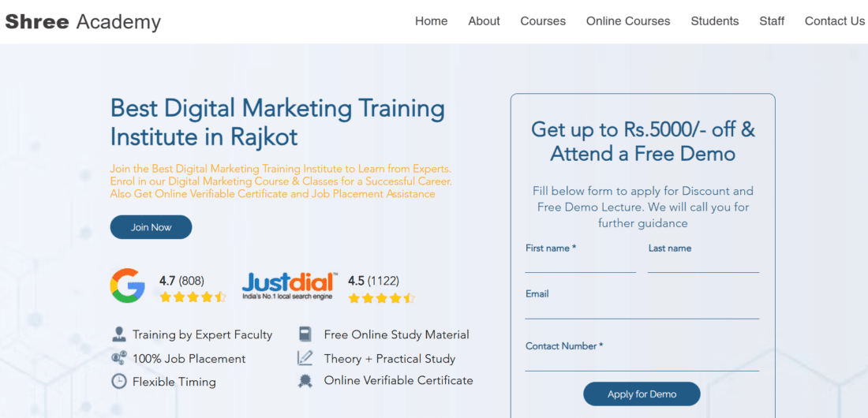Open the Home menu item
The width and height of the screenshot is (868, 418).
pyautogui.click(x=431, y=21)
